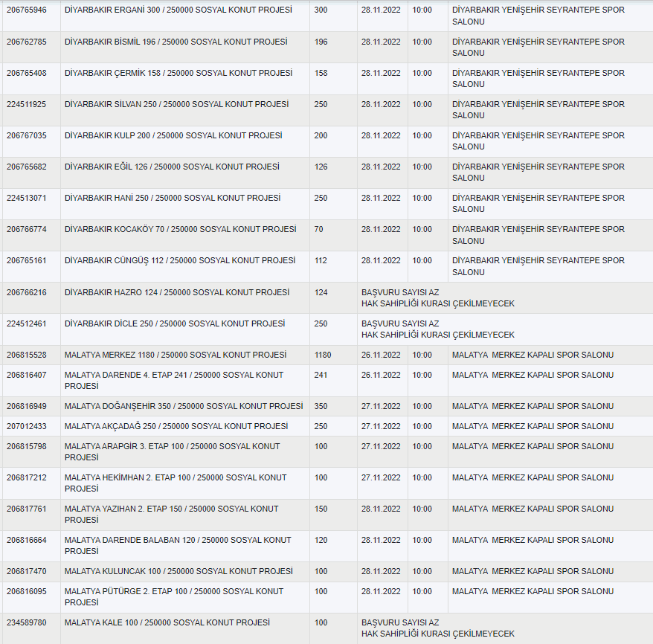
Task: Click Malatya Doğanşehir 350 project name
Action: click(184, 406)
